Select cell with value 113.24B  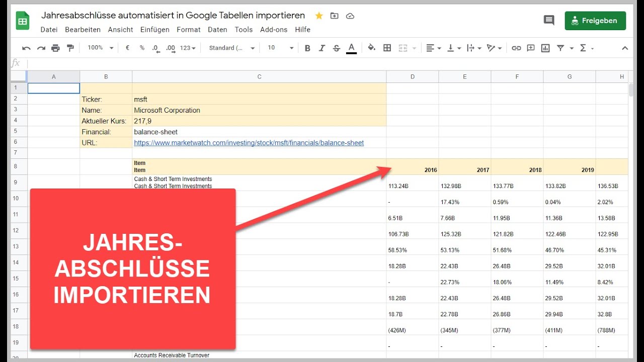(x=413, y=183)
